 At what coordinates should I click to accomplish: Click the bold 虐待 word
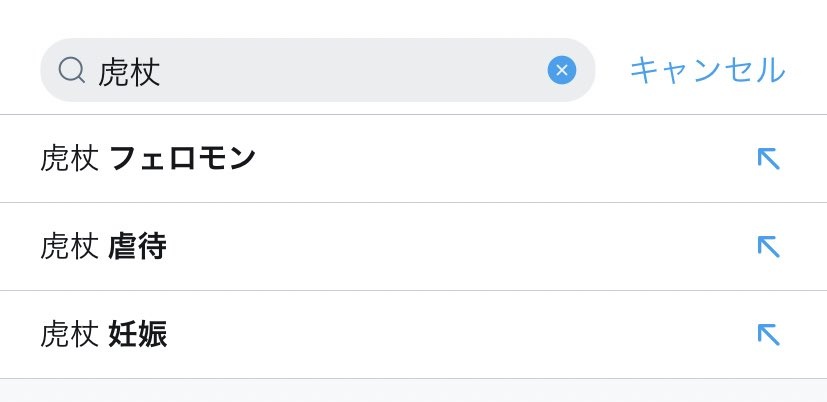pyautogui.click(x=138, y=246)
